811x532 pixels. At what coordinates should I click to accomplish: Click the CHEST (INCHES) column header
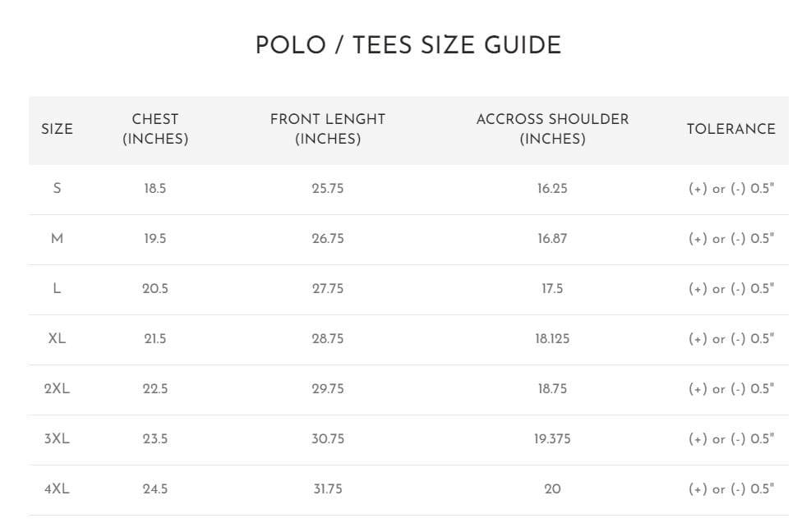pyautogui.click(x=155, y=129)
